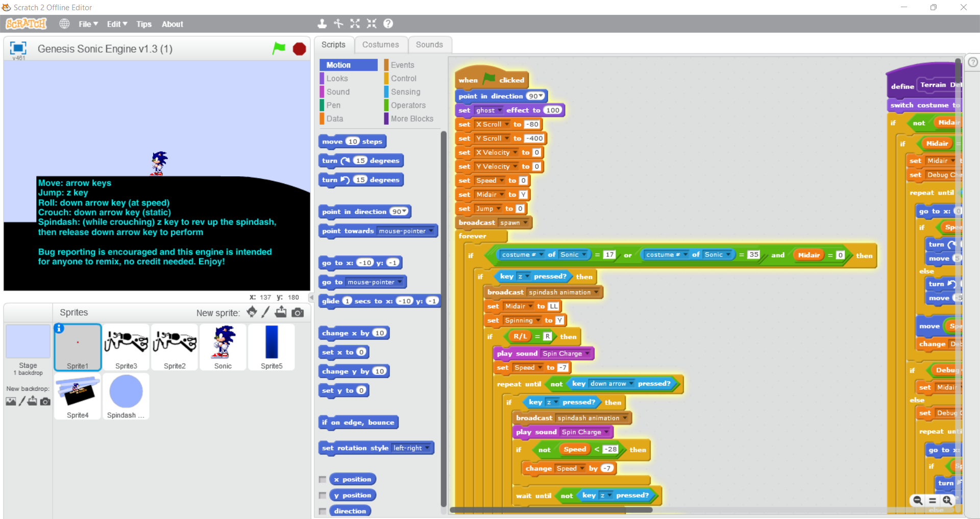Open the Tips menu item
980x519 pixels.
tap(144, 24)
